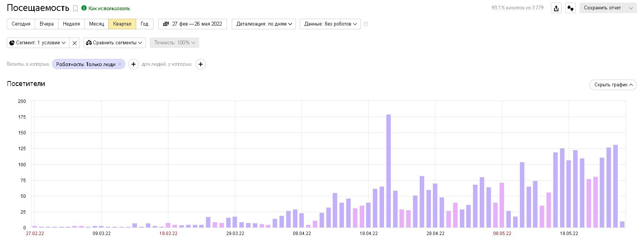644x250 pixels.
Task: Click the 93,1 % визитов из 3 779 text
Action: 517,8
